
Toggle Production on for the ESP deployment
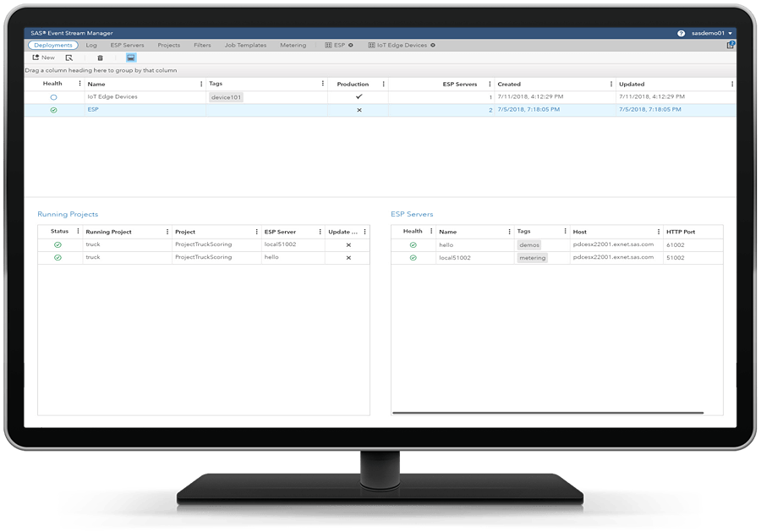coord(359,109)
